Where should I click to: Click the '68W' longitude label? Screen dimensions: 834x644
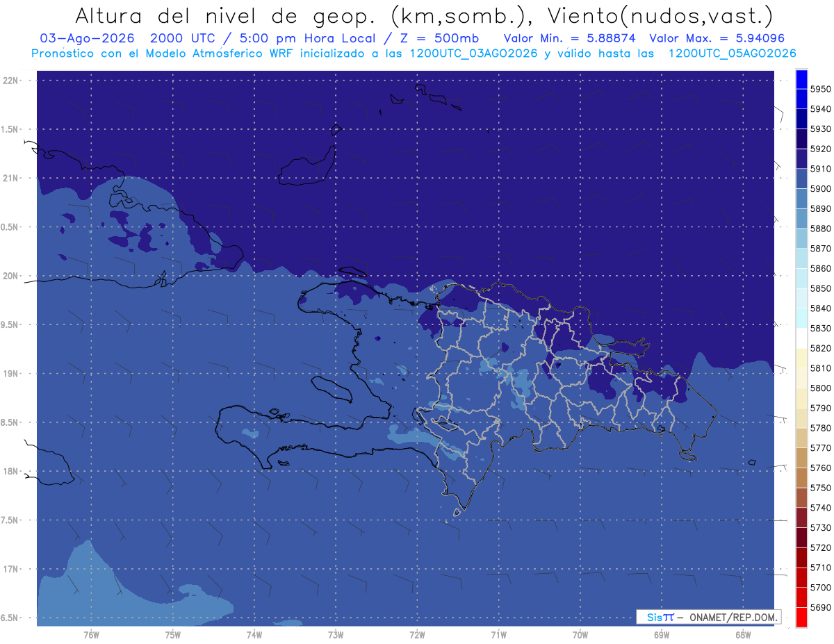tap(743, 634)
